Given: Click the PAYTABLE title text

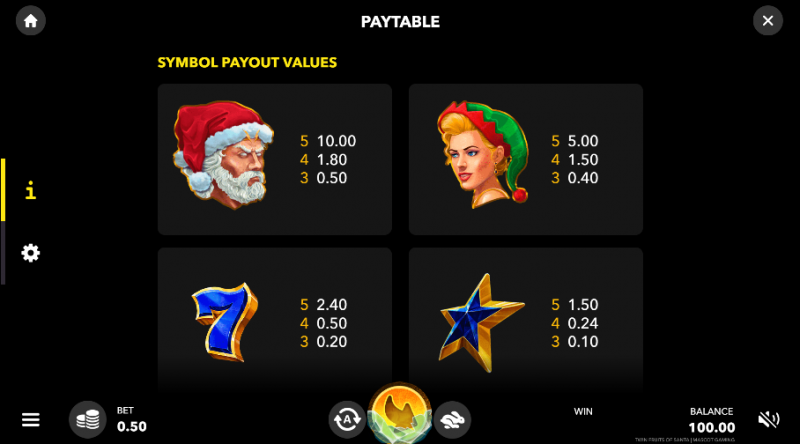Looking at the screenshot, I should pyautogui.click(x=400, y=22).
